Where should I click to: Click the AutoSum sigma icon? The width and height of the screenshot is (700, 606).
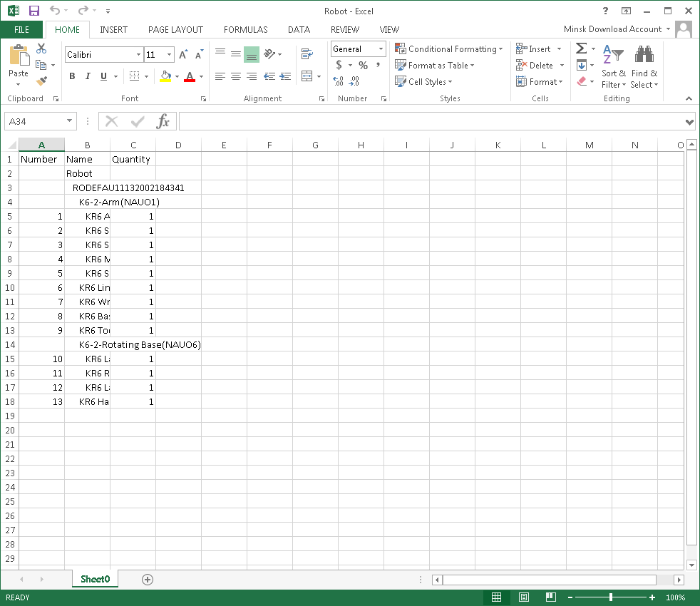581,48
